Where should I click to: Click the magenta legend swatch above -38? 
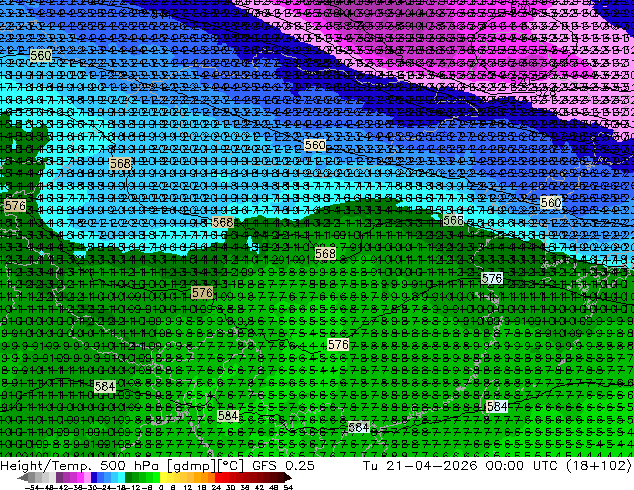coord(80,477)
